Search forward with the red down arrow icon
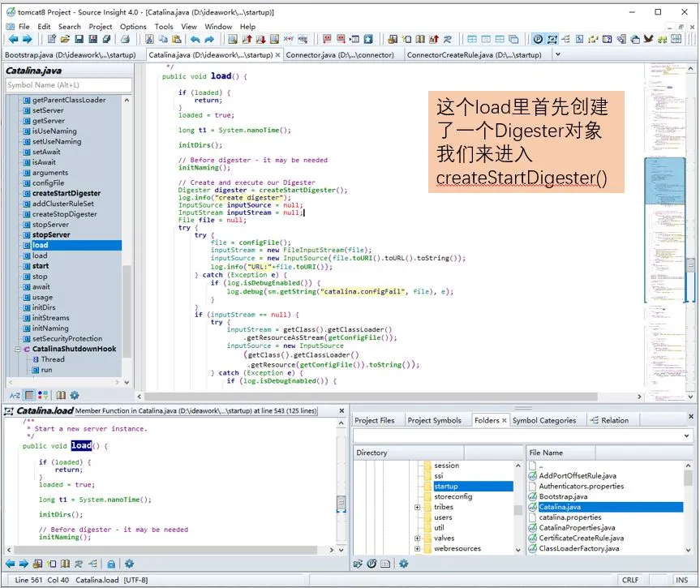The image size is (700, 588). point(260,39)
